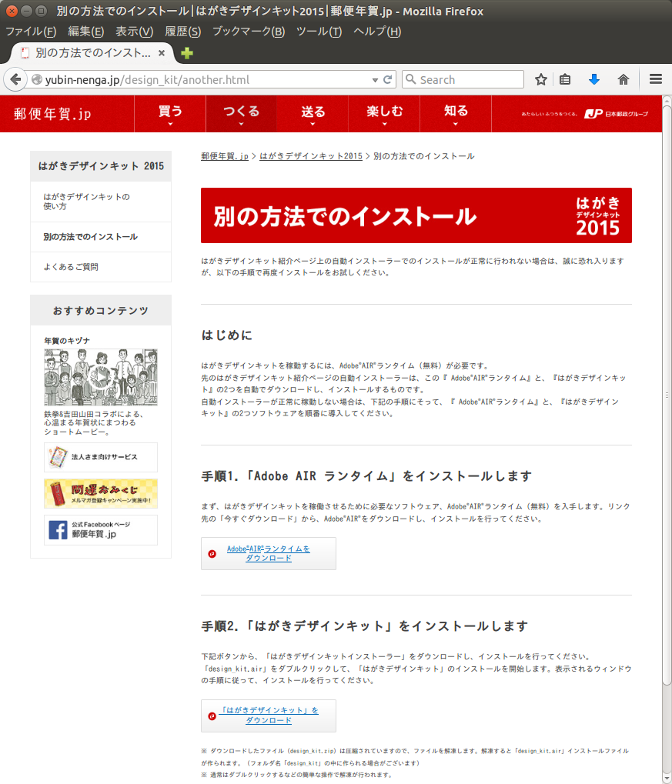Viewport: 672px width, 784px height.
Task: Open the 履歴(S) menu
Action: [x=182, y=32]
